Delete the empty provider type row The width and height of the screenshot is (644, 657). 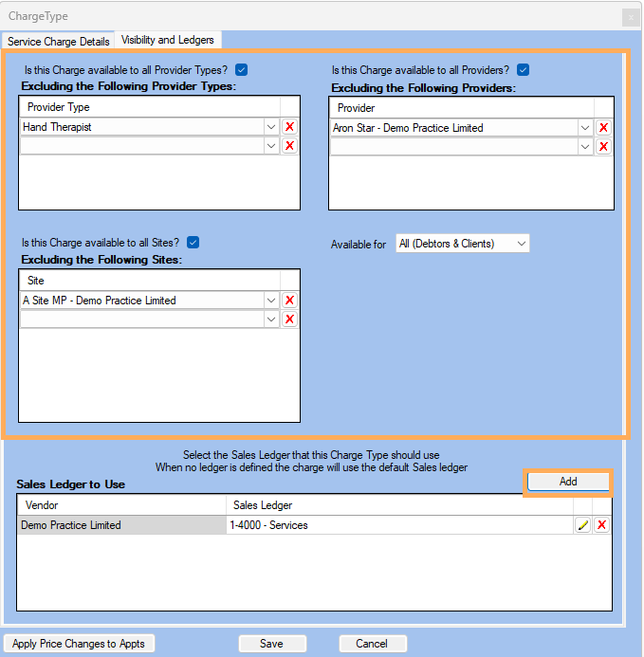click(290, 146)
